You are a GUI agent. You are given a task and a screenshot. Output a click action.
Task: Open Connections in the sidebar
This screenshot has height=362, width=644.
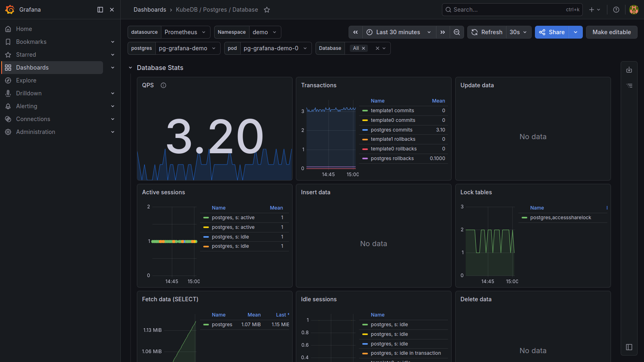point(33,119)
